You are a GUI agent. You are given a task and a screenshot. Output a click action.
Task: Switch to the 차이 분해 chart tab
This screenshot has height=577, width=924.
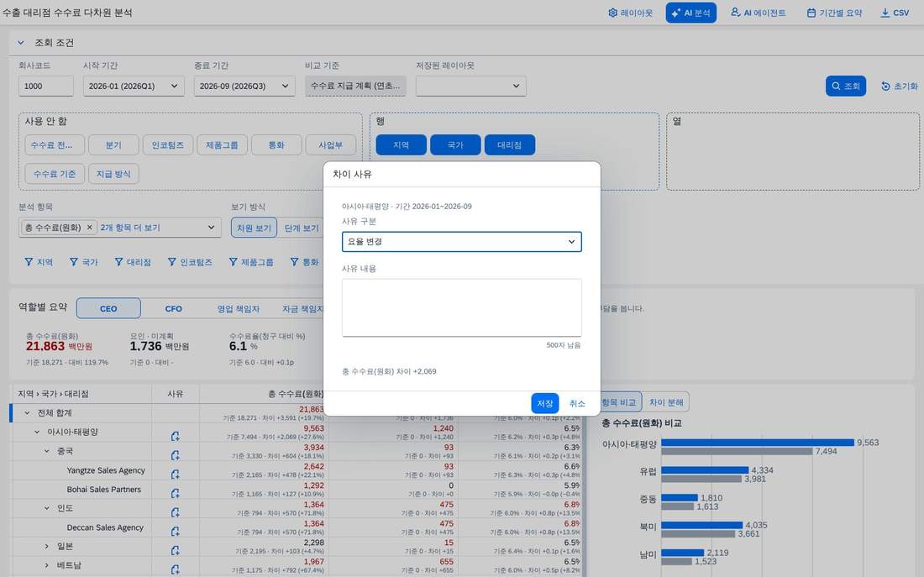[x=666, y=402]
